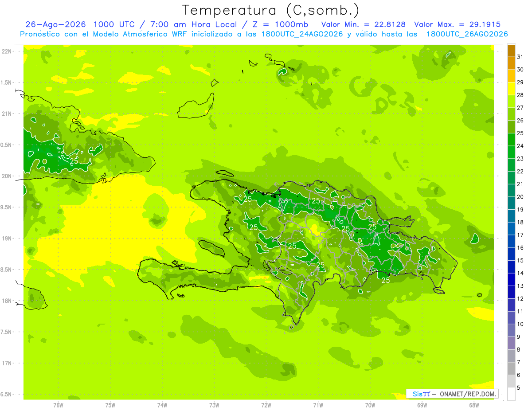Image resolution: width=532 pixels, height=411 pixels.
Task: Click the '74W' longitude axis label
Action: point(162,405)
